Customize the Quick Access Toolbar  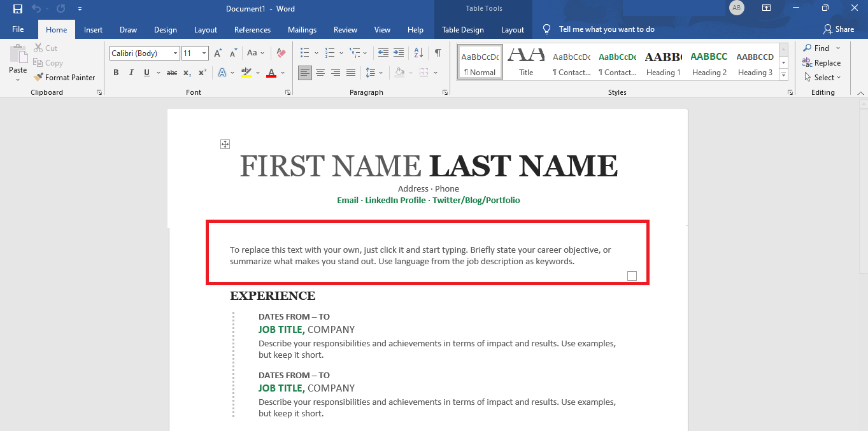tap(80, 9)
